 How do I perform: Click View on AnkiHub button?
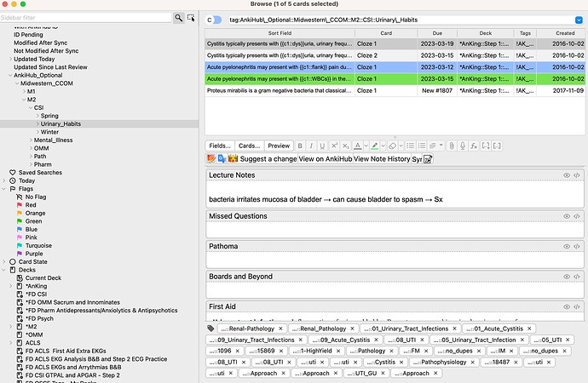tap(326, 159)
